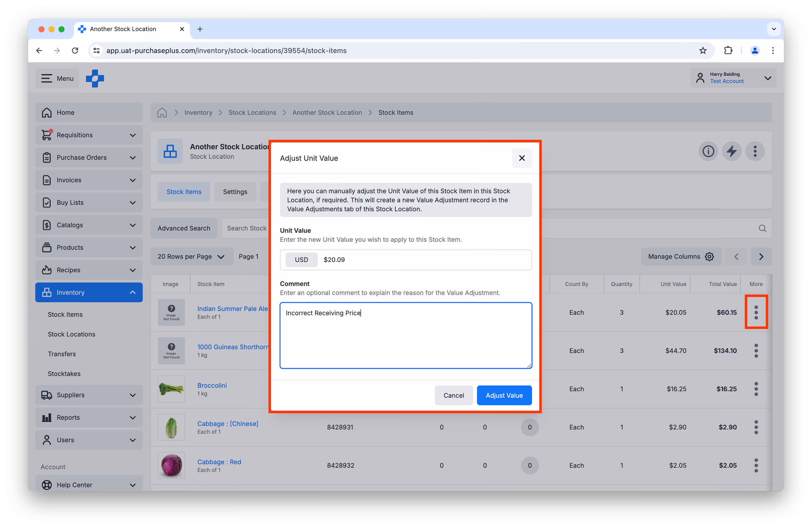Open Harry Balding account dropdown

tap(734, 78)
